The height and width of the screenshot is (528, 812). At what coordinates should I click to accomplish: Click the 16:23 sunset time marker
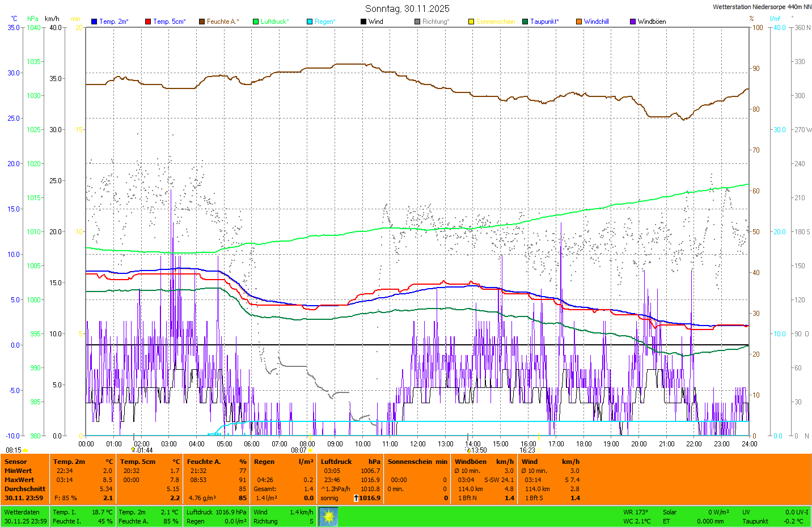tap(527, 450)
